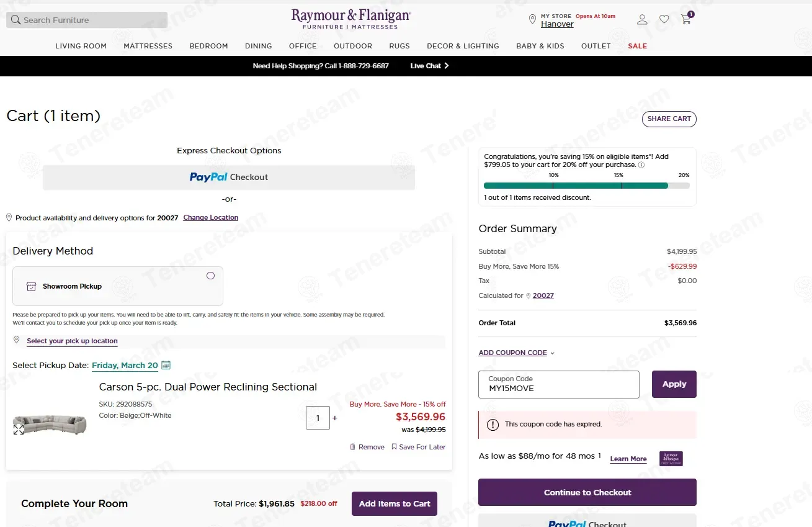
Task: Click the 20027 zip link in Order Summary
Action: [x=543, y=295]
